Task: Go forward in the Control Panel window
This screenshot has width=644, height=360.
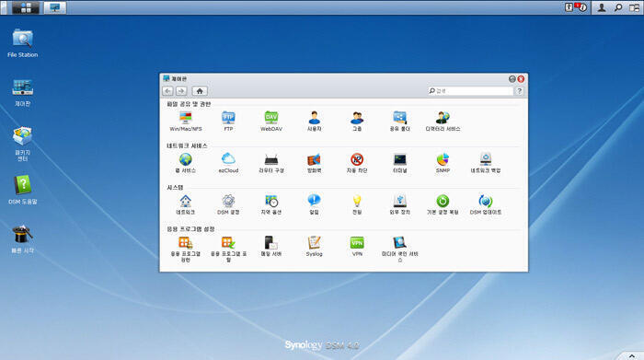Action: pyautogui.click(x=181, y=91)
